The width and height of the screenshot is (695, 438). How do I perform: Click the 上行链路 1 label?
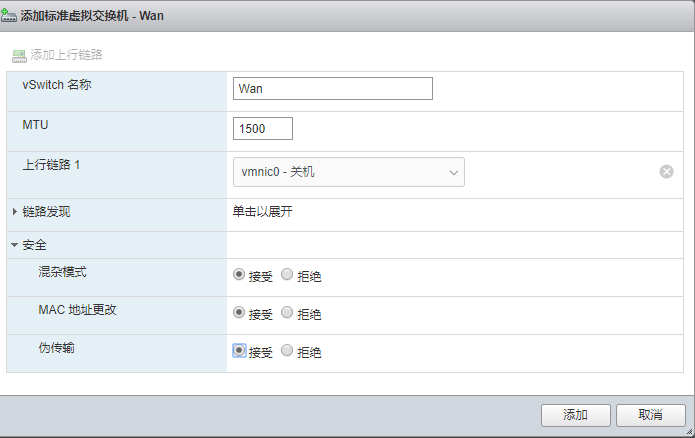pyautogui.click(x=51, y=164)
